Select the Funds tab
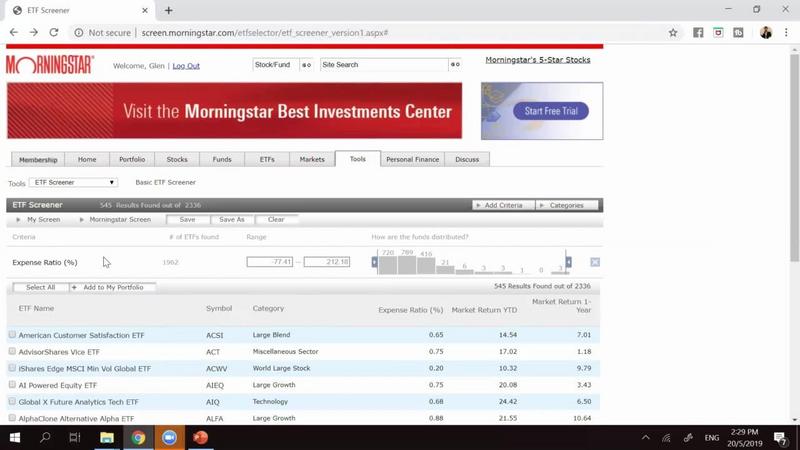Screen dimensions: 800x450 [x=222, y=160]
